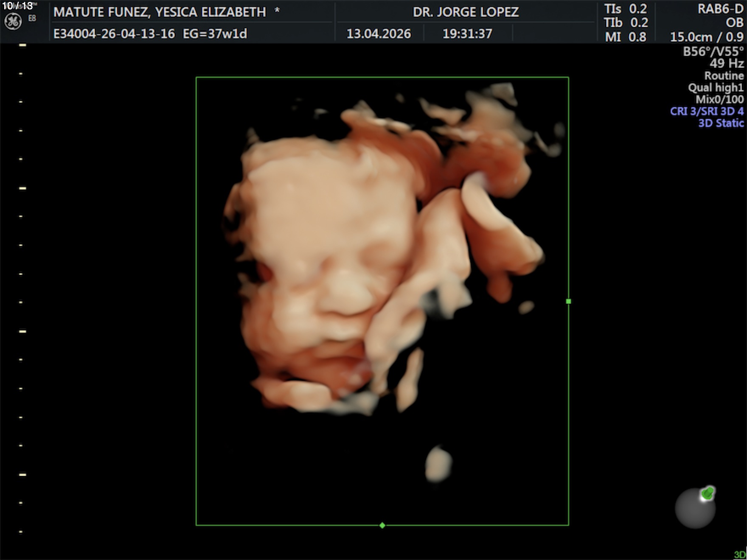Click the small E8 label beside the logo

[x=32, y=18]
